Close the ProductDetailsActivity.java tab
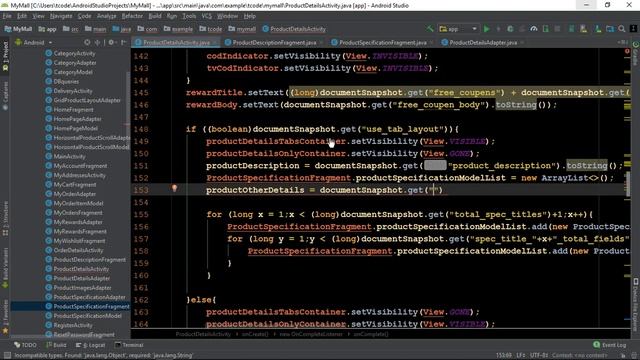The width and height of the screenshot is (640, 360). 214,42
